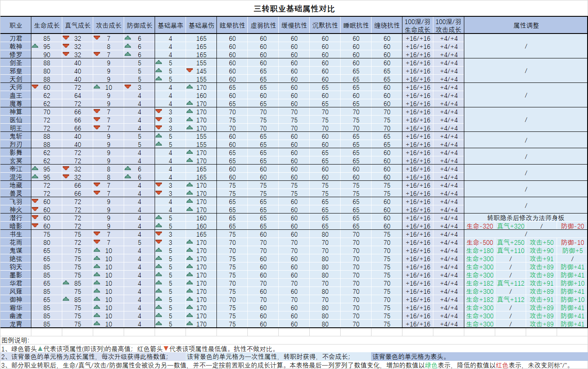The height and width of the screenshot is (369, 588).
Task: Click the 混沌 class name cell
Action: point(16,177)
